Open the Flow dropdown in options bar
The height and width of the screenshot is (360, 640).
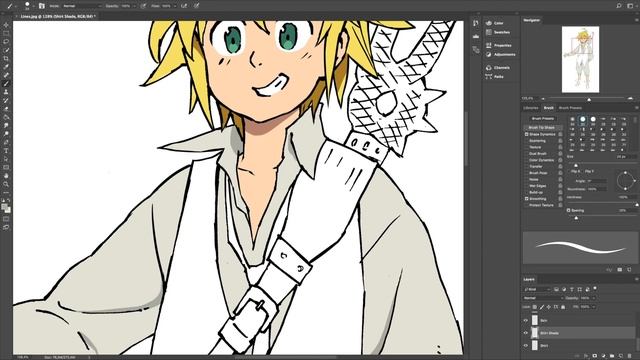175,6
